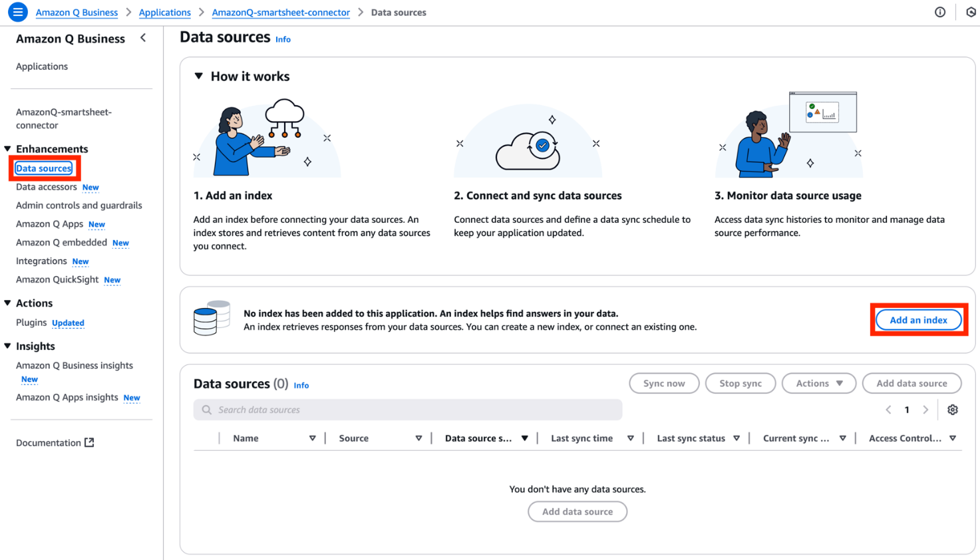This screenshot has width=980, height=560.
Task: Open AmazonQ-smartsheet-connector breadcrumb link
Action: [281, 12]
